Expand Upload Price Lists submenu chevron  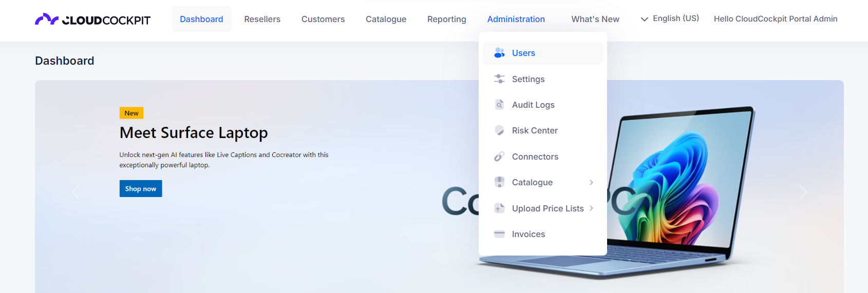[x=592, y=208]
